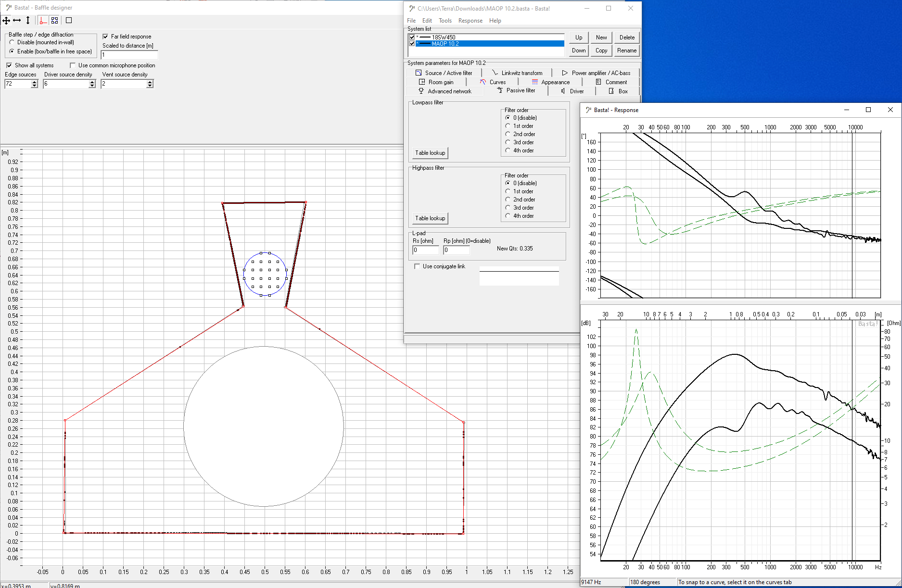Click the large woofer circle in baffle drawing
Image resolution: width=902 pixels, height=588 pixels.
pos(264,426)
